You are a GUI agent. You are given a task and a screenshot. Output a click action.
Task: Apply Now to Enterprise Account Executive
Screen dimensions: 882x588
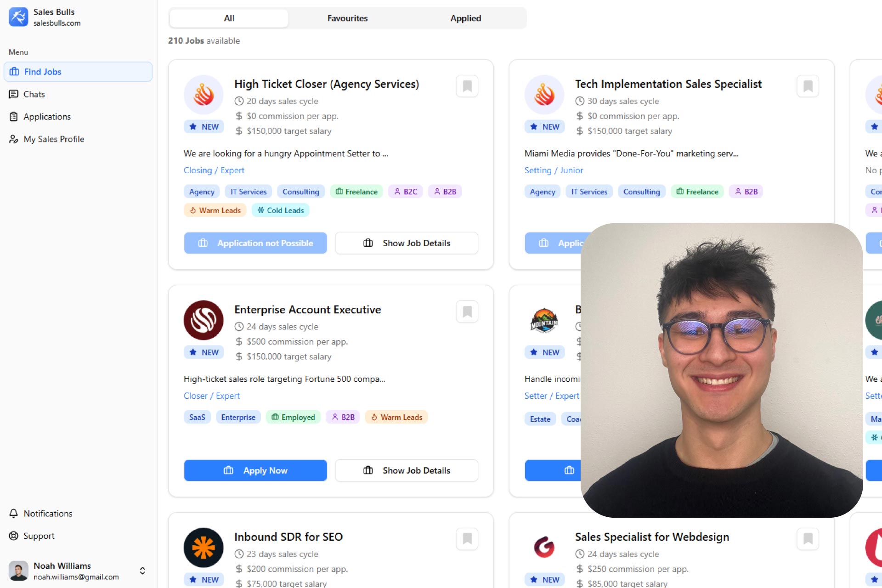pyautogui.click(x=255, y=470)
